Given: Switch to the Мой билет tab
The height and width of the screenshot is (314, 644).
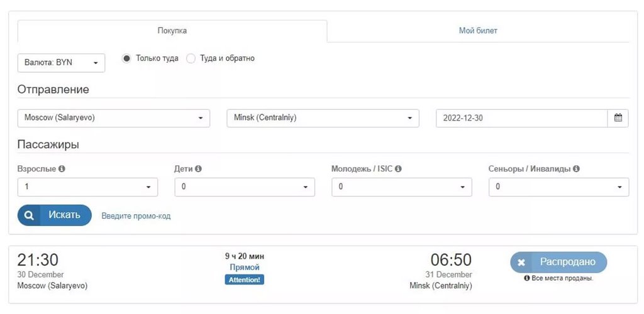Looking at the screenshot, I should [478, 31].
